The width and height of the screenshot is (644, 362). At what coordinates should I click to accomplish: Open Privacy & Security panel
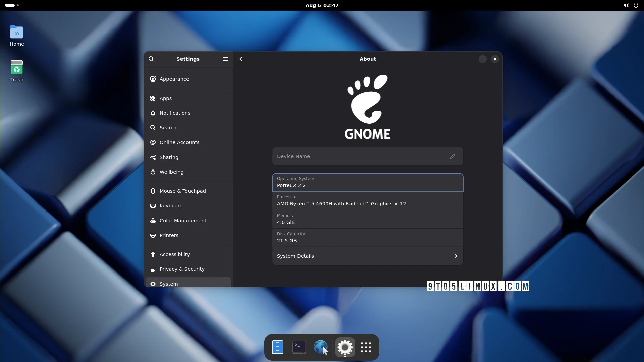[182, 269]
